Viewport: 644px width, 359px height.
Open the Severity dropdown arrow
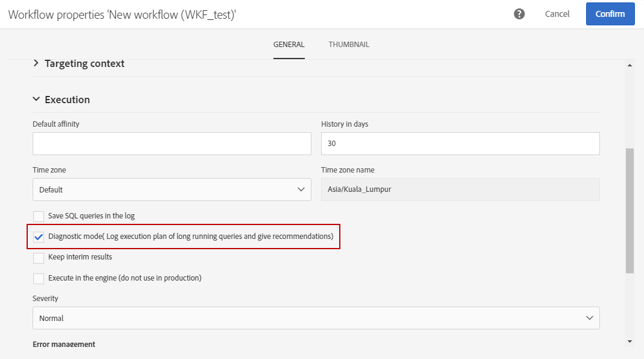click(589, 318)
